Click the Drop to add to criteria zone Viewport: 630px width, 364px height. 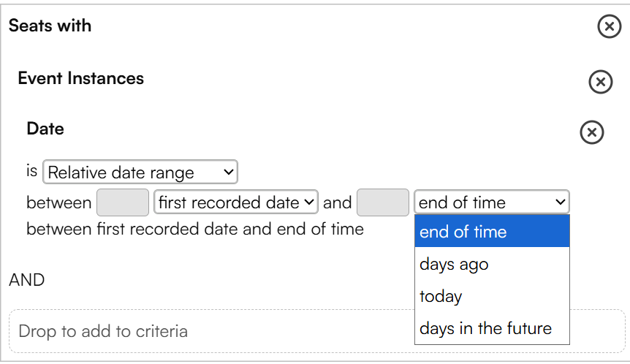click(x=317, y=331)
